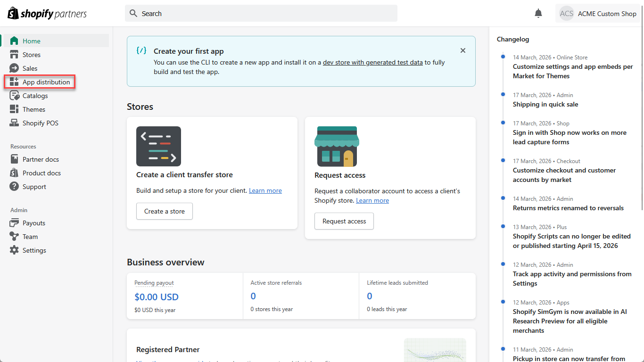
Task: Open notifications with the bell icon
Action: tap(538, 14)
